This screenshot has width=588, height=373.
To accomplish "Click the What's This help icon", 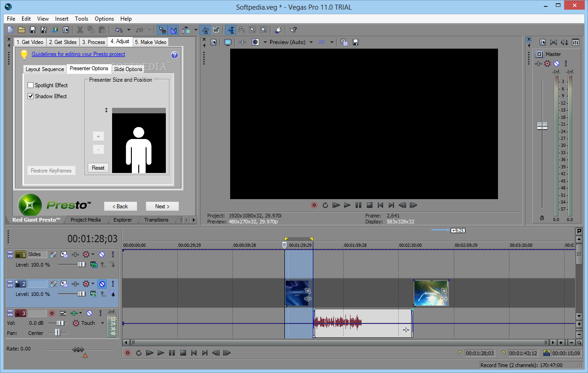I will tap(293, 30).
